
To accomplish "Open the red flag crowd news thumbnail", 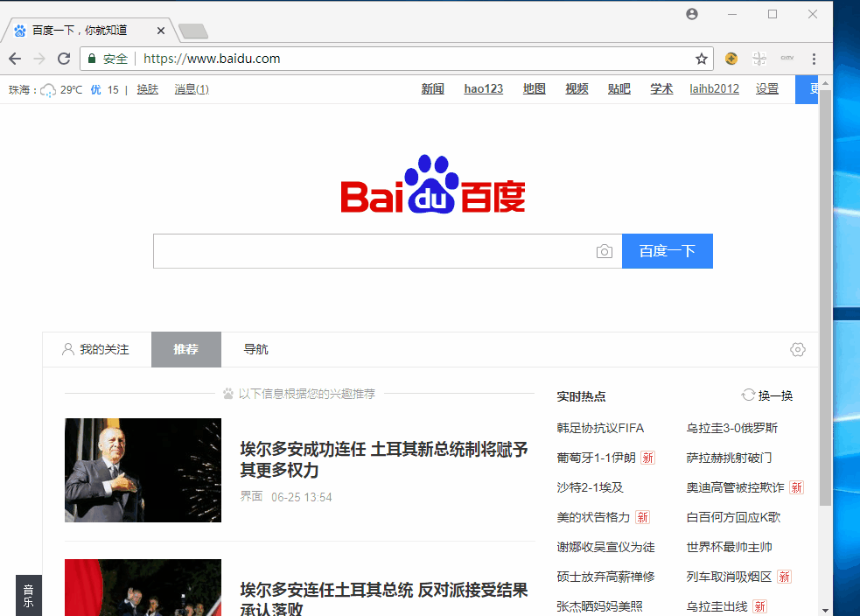I will 143,587.
